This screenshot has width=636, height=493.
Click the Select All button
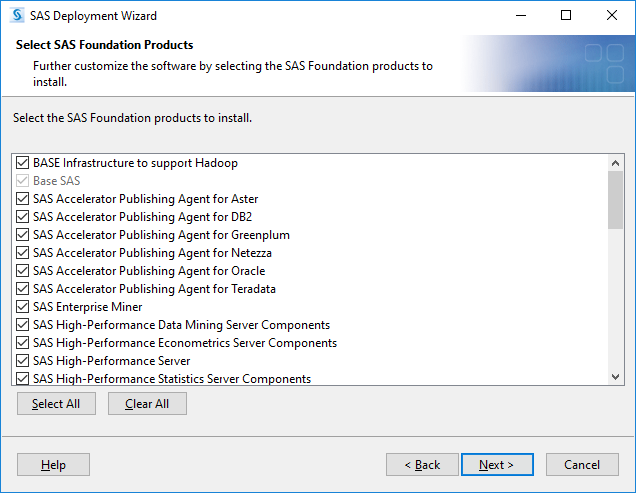point(56,403)
